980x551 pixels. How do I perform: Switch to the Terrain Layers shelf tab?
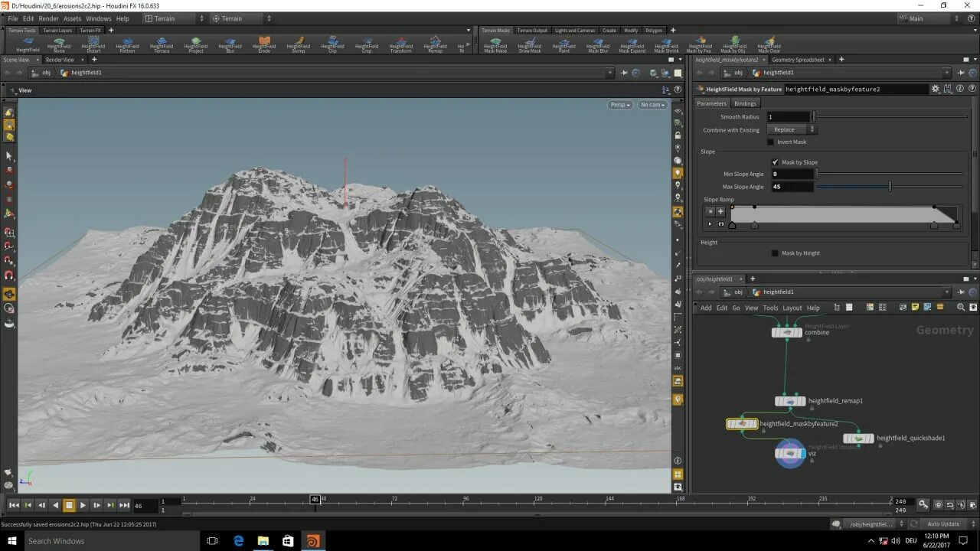pyautogui.click(x=57, y=31)
